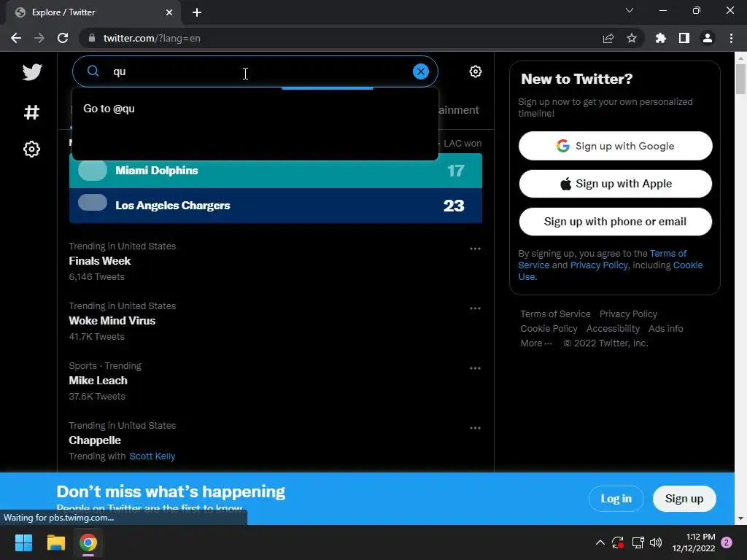747x560 pixels.
Task: Toggle the browser side panel
Action: [684, 38]
